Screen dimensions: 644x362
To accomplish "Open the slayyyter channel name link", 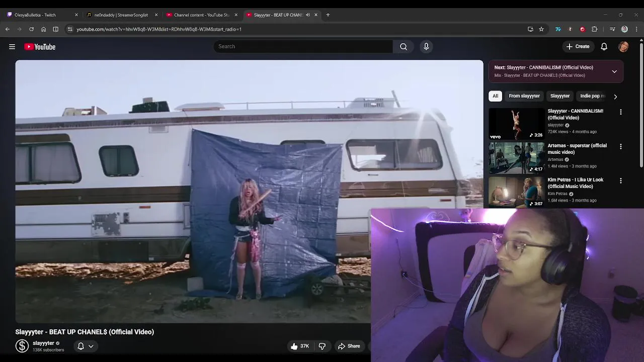I will click(43, 343).
